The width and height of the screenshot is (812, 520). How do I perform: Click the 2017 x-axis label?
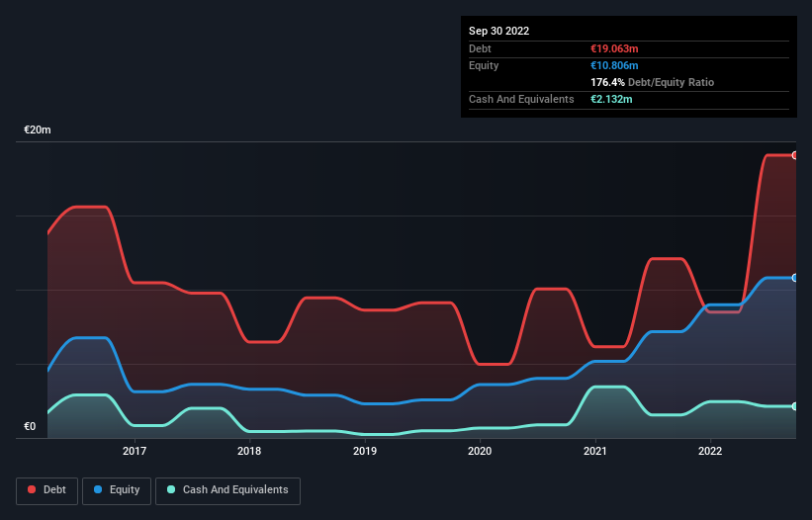(x=135, y=451)
